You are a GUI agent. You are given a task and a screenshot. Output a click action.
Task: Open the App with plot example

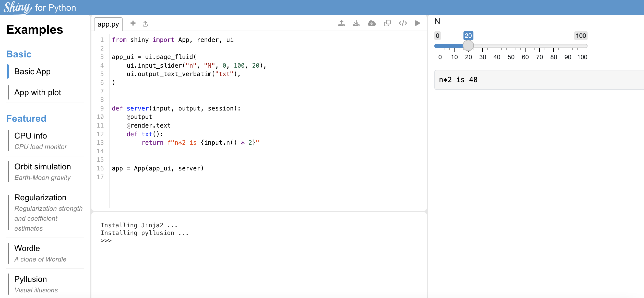point(38,92)
